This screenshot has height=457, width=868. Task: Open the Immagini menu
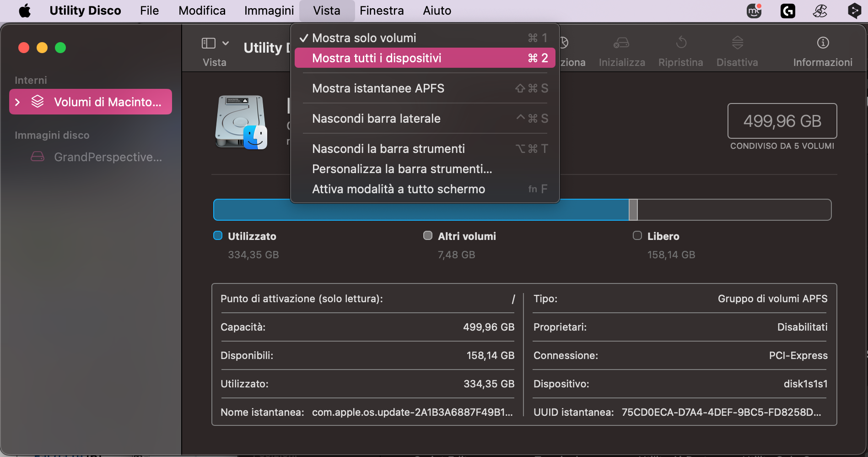pos(269,11)
